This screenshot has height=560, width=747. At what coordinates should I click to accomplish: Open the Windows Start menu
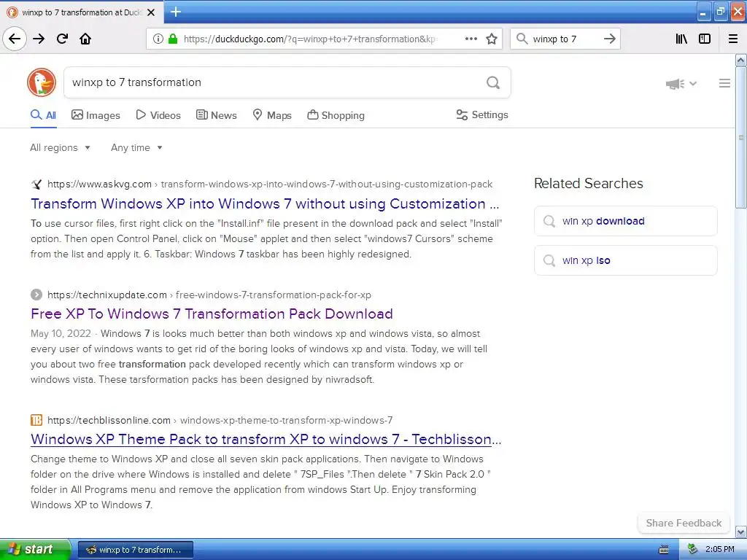coord(35,549)
